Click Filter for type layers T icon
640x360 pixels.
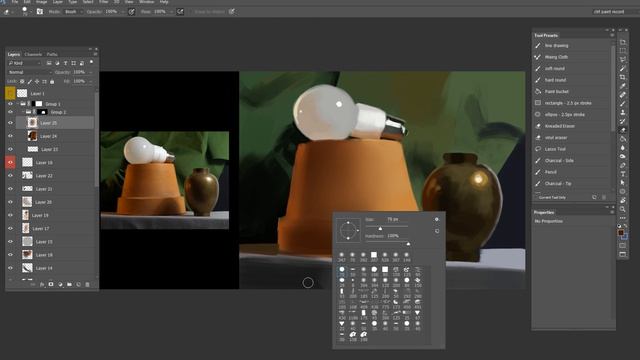(65, 63)
